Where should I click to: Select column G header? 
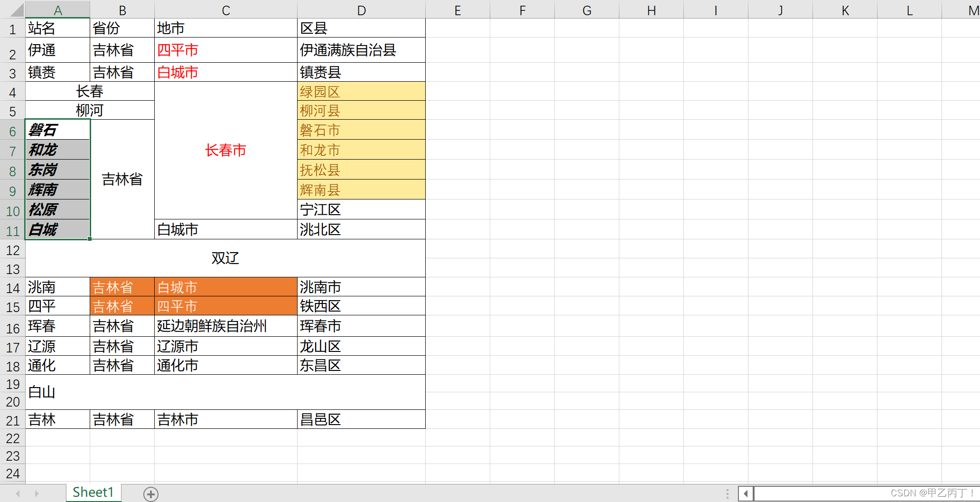tap(587, 10)
